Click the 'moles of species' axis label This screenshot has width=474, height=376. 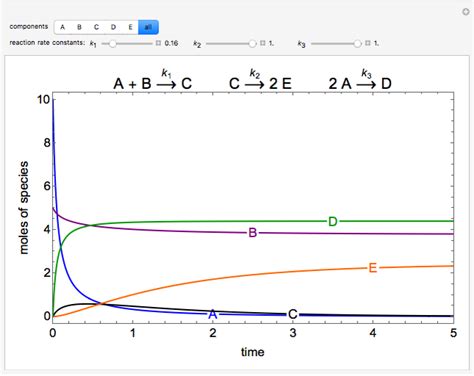24,208
